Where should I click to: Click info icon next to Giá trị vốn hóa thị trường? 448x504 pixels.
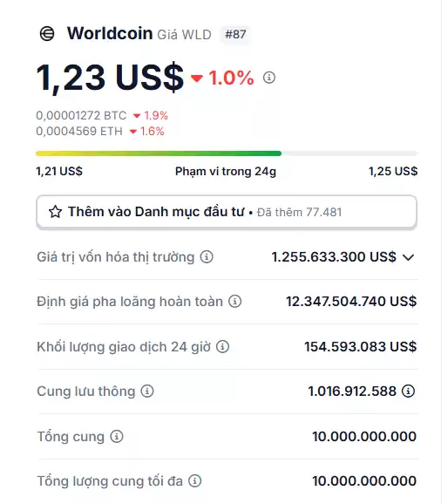tap(207, 257)
